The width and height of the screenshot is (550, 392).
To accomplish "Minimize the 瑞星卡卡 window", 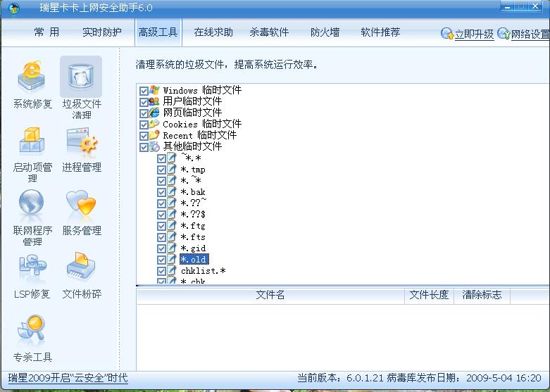I will 507,6.
